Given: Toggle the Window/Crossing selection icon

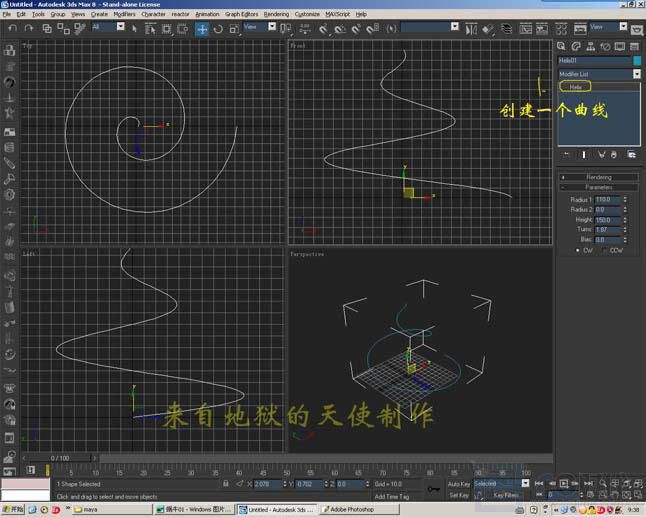Looking at the screenshot, I should tap(182, 29).
